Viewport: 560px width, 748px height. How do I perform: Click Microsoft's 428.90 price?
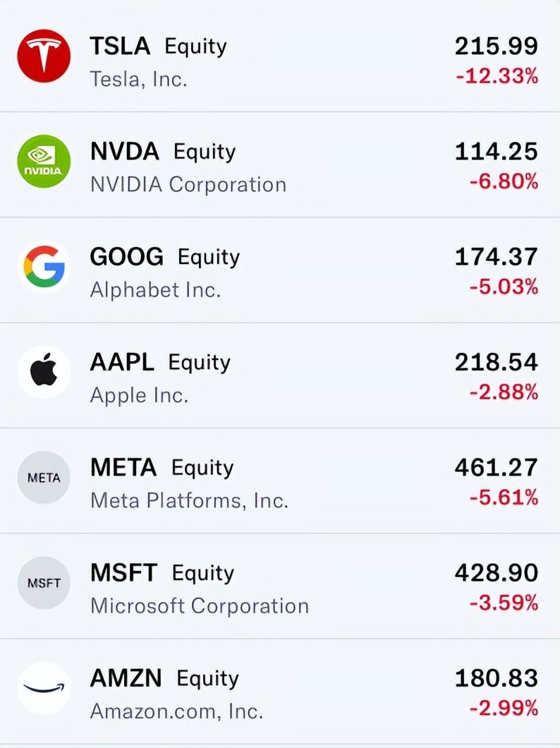tap(496, 572)
